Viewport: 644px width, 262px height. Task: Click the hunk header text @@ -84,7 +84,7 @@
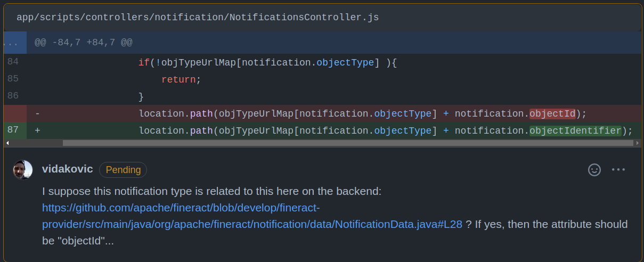tap(84, 42)
